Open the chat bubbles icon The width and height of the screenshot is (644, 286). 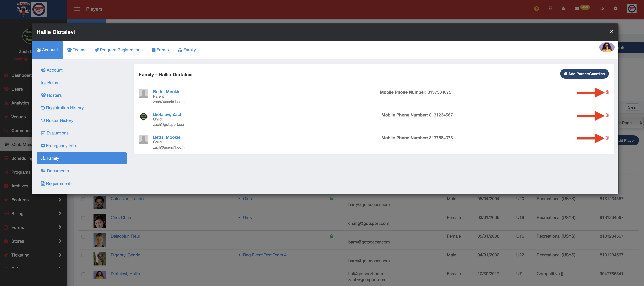(x=602, y=9)
